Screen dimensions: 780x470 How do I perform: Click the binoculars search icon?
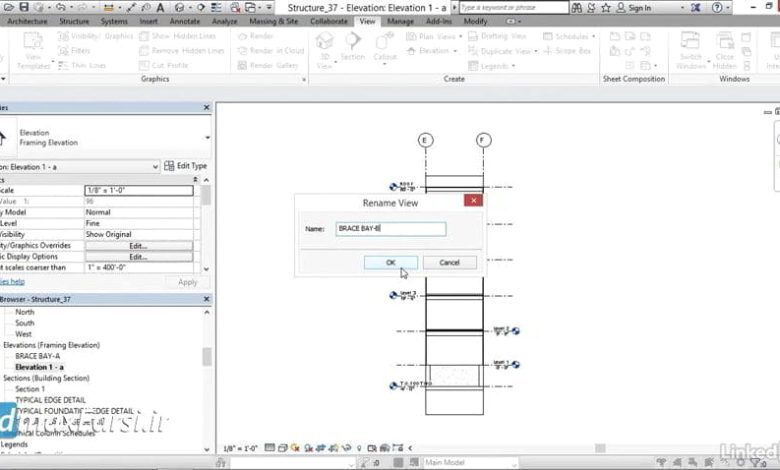pyautogui.click(x=577, y=7)
